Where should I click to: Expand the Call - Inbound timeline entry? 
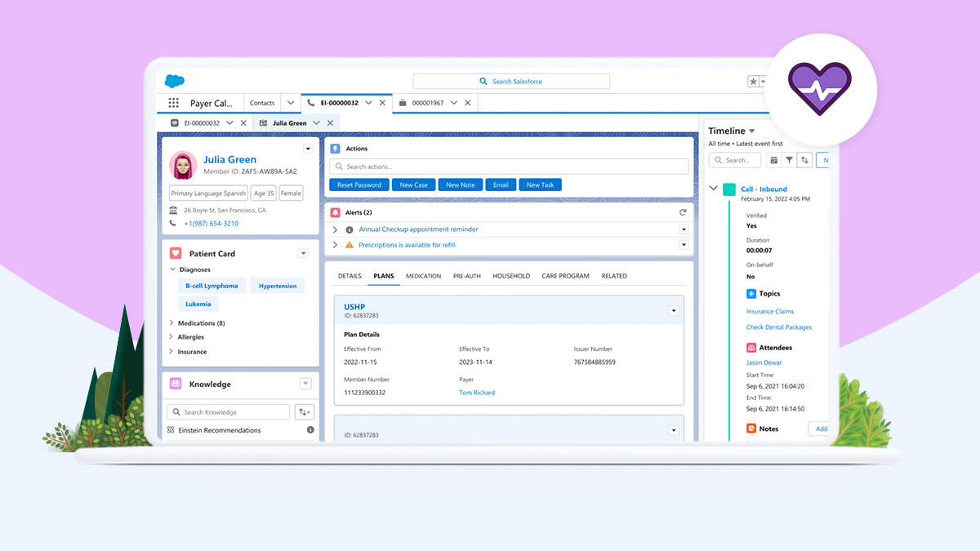pyautogui.click(x=713, y=188)
